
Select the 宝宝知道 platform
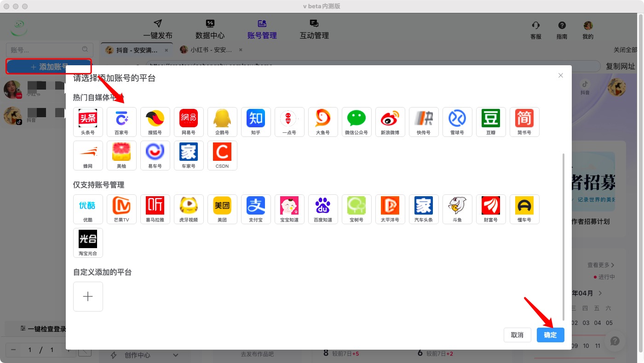coord(289,209)
